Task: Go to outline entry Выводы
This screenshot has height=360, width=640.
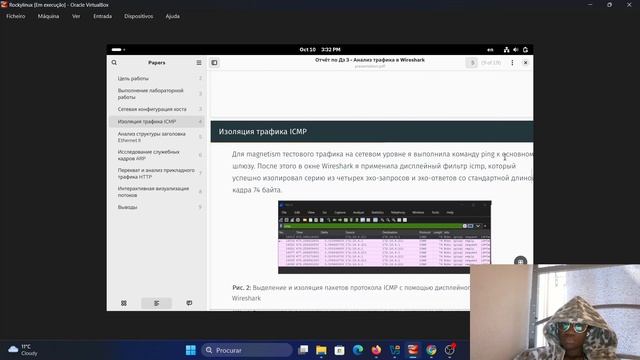Action: 157,207
